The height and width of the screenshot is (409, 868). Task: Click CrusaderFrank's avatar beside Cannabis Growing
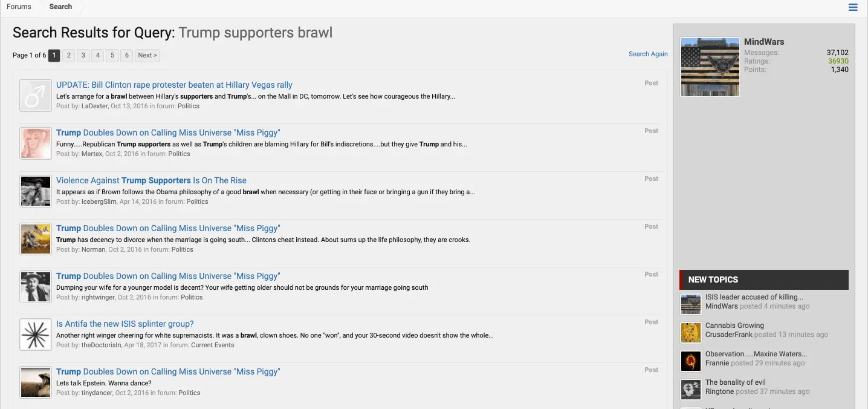point(691,333)
